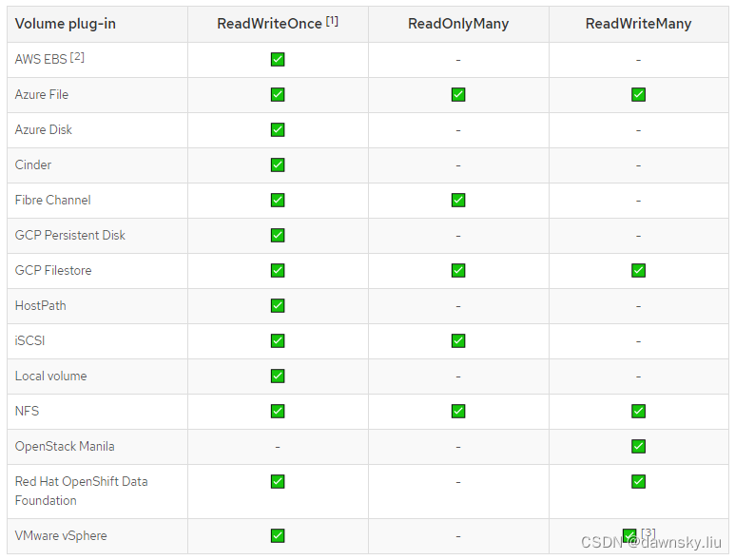The width and height of the screenshot is (735, 560).
Task: Click the GCP Filestore ReadOnlyMany check mark
Action: 458,270
